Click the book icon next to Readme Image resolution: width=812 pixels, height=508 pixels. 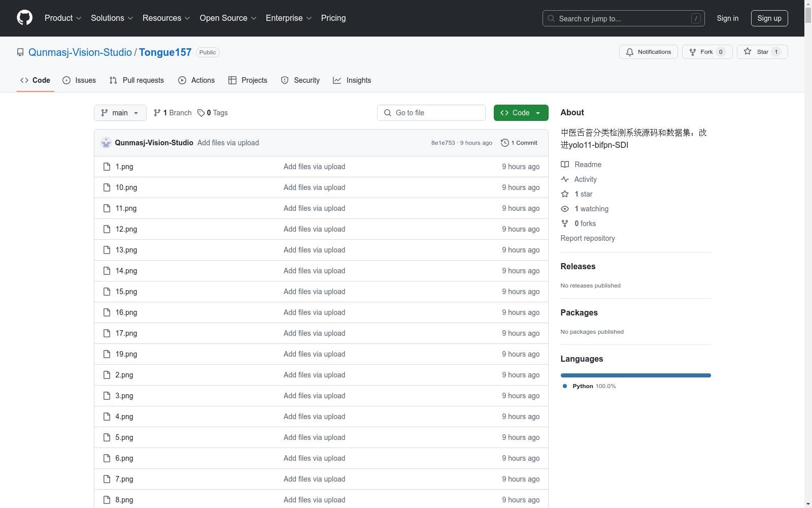(565, 165)
